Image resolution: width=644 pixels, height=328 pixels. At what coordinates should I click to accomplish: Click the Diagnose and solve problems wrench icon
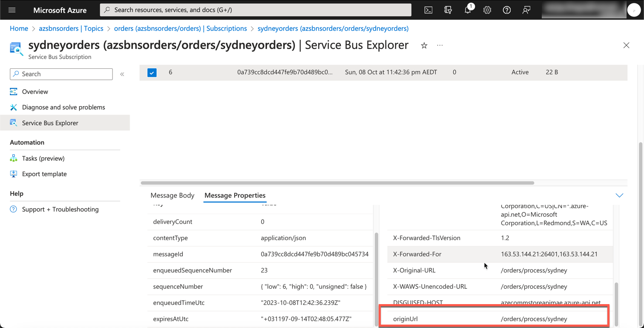coord(14,107)
